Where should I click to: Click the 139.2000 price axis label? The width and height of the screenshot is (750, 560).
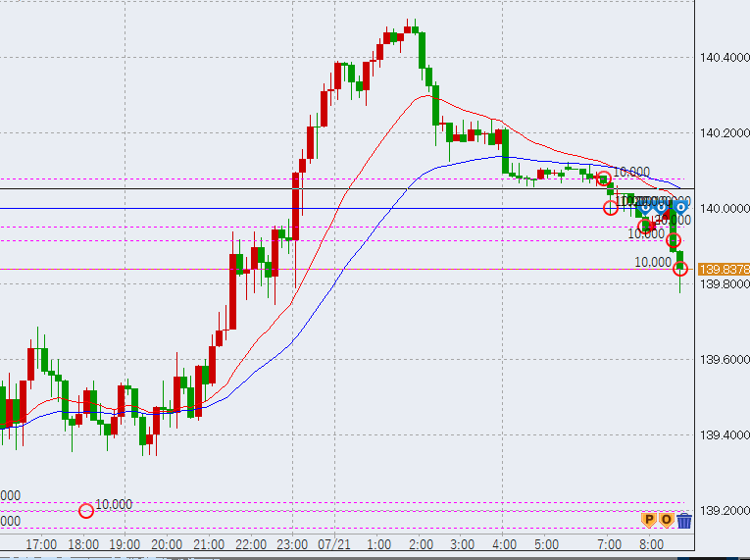[x=724, y=511]
